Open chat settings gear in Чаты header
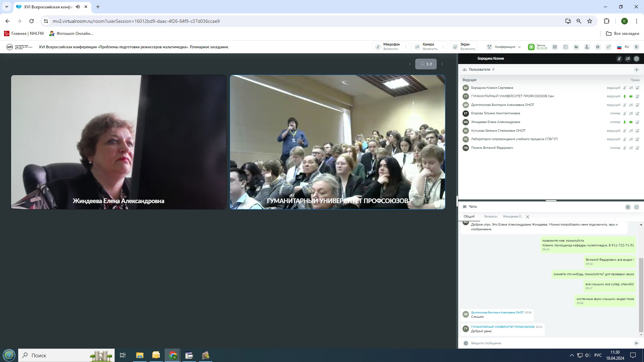This screenshot has height=362, width=644. 637,207
